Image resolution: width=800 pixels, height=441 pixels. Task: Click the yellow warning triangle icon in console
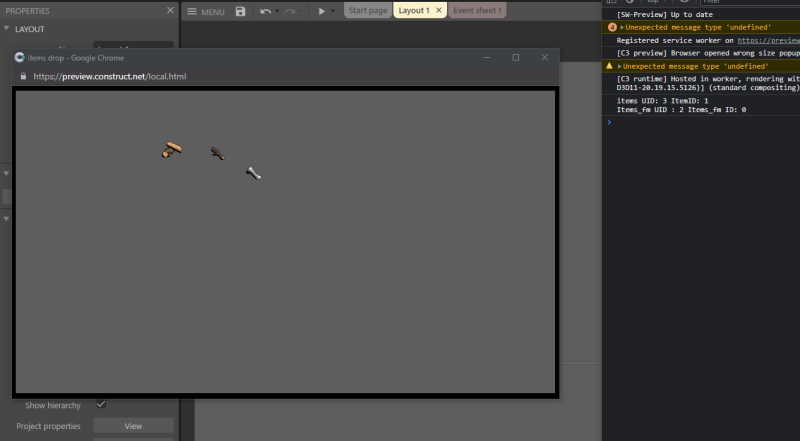coord(609,66)
